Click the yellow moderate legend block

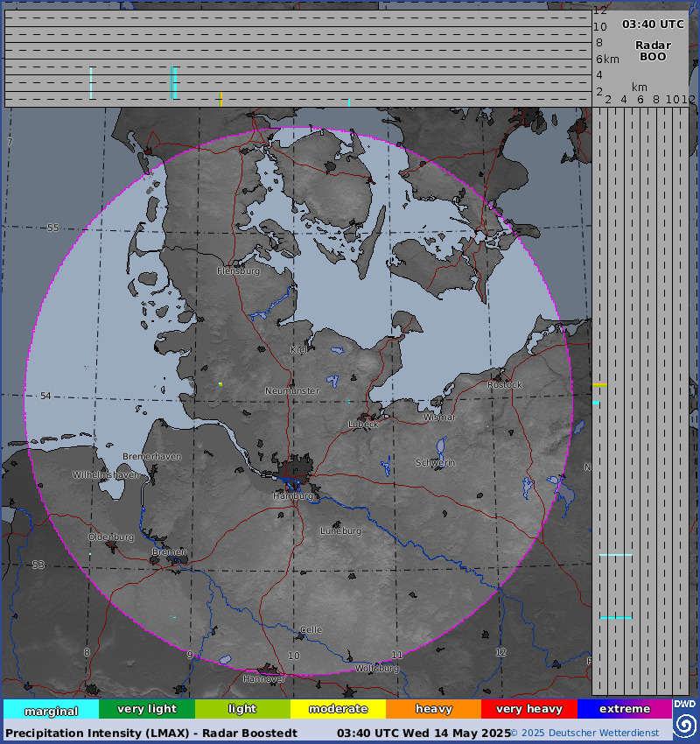click(338, 709)
